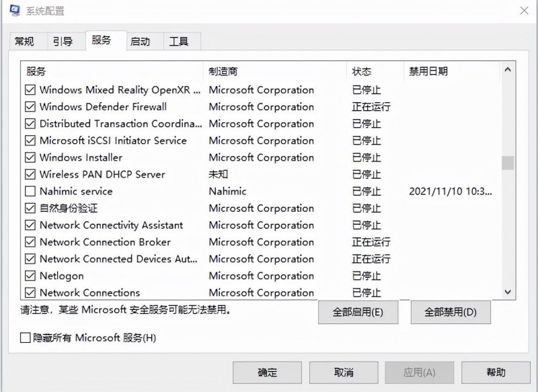Select 正在运行 status of Network Connection Broker
Image resolution: width=538 pixels, height=392 pixels.
(x=371, y=242)
